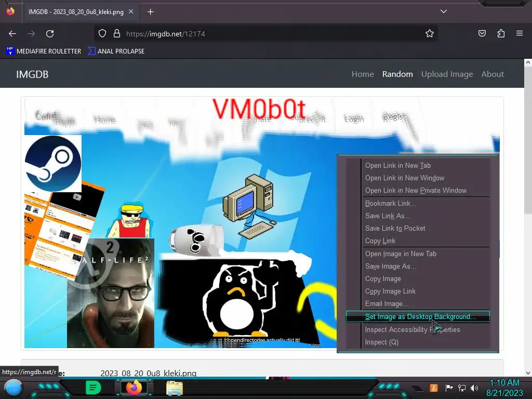Click the Firefox taskbar icon

[x=134, y=387]
